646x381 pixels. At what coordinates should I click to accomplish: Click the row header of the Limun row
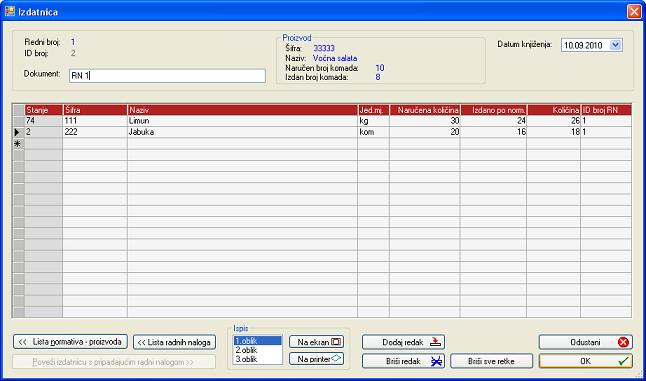pos(19,121)
